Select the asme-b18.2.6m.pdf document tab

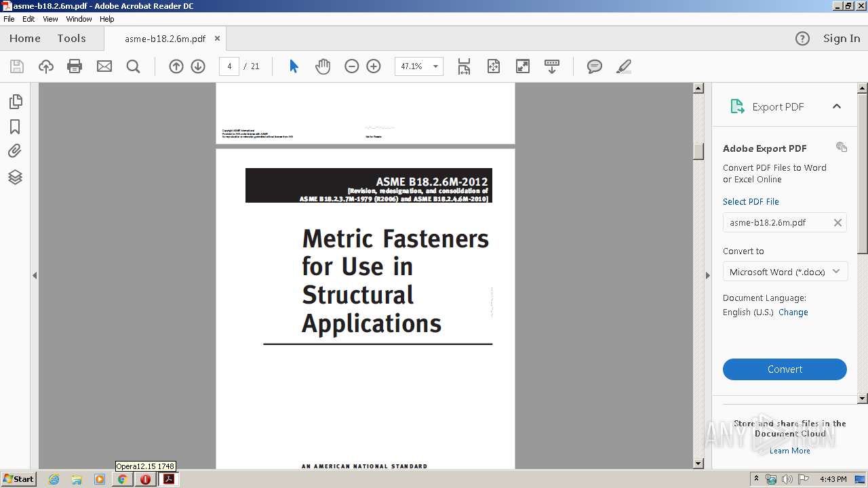[x=165, y=39]
